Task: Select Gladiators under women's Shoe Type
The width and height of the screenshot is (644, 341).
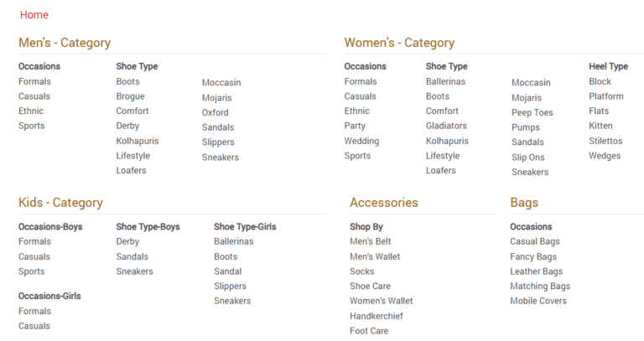Action: pos(446,126)
